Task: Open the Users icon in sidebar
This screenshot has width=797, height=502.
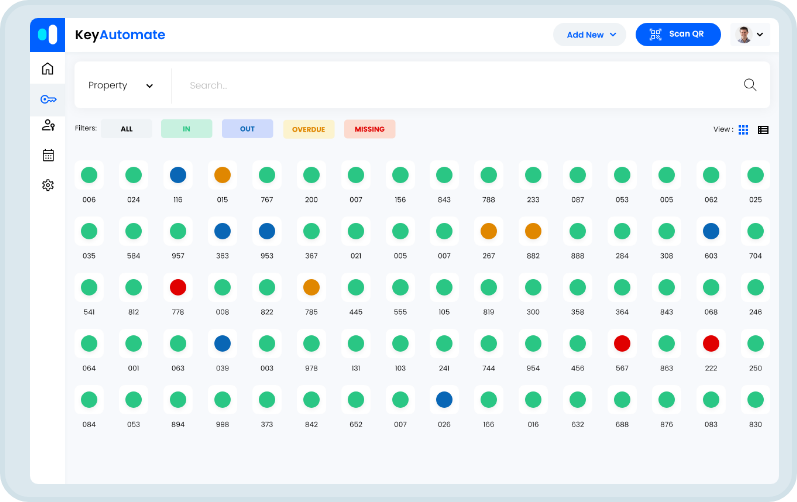Action: click(47, 126)
